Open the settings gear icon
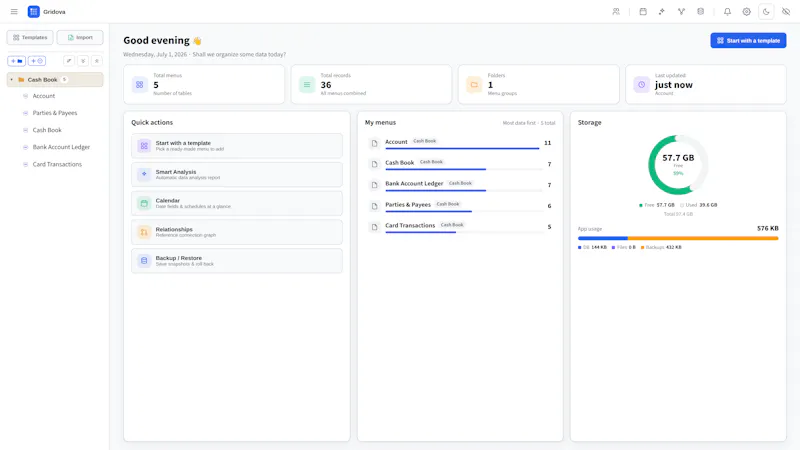The width and height of the screenshot is (800, 450). [x=746, y=11]
